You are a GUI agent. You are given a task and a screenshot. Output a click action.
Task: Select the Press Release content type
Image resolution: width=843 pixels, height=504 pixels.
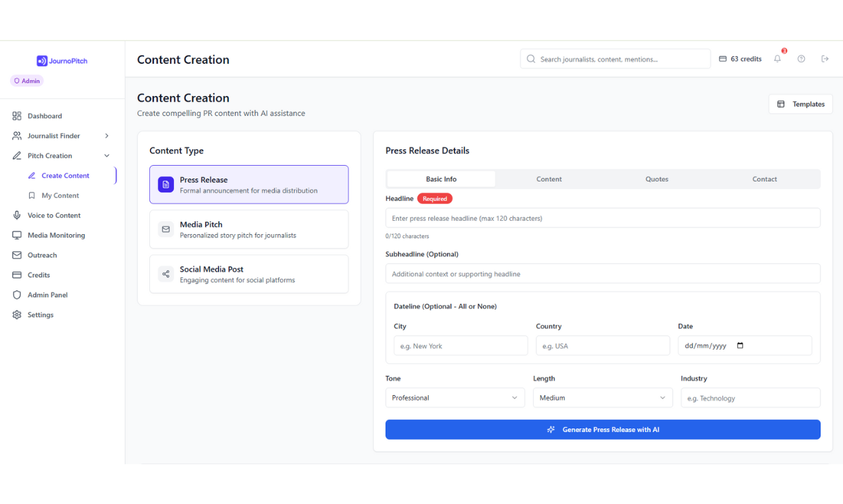click(248, 184)
